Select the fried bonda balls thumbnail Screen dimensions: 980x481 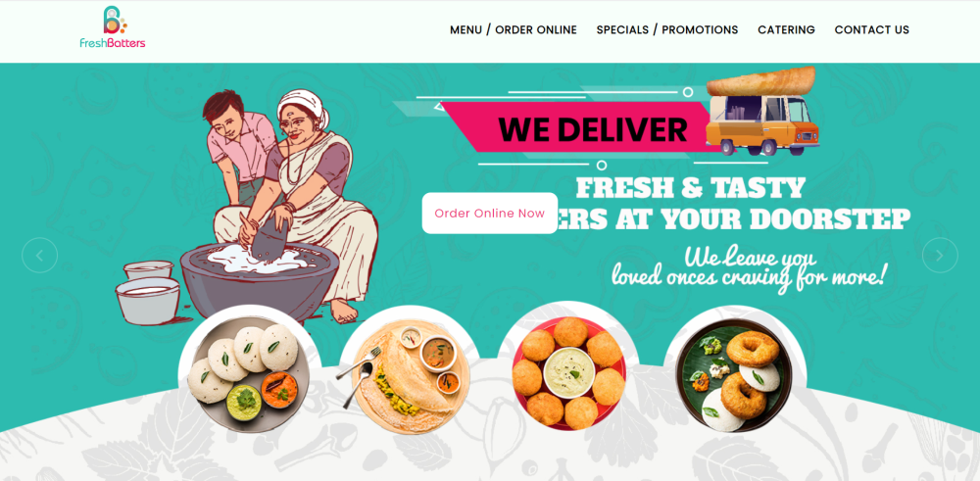click(567, 373)
